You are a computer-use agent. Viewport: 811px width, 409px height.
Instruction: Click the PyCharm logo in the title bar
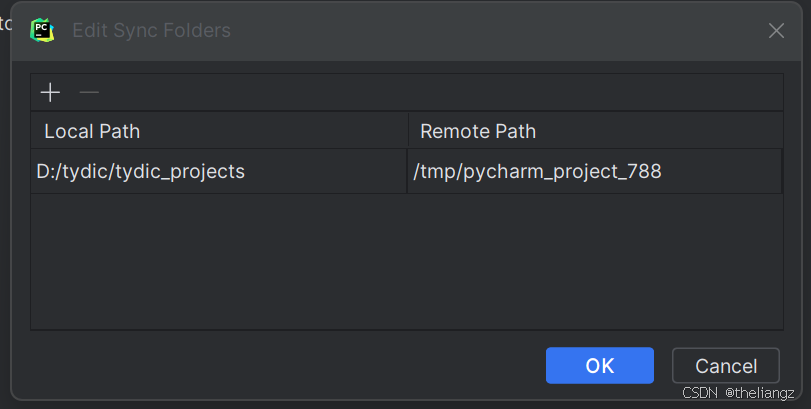point(42,30)
